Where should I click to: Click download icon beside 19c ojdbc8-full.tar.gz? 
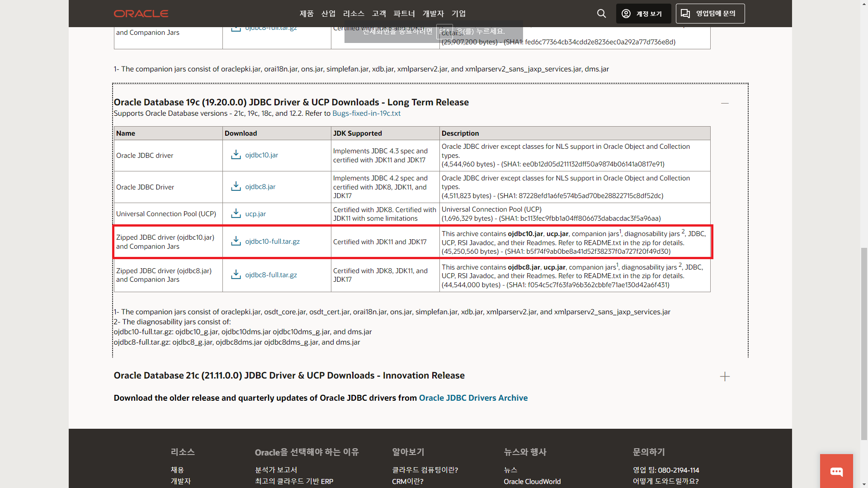(x=236, y=275)
